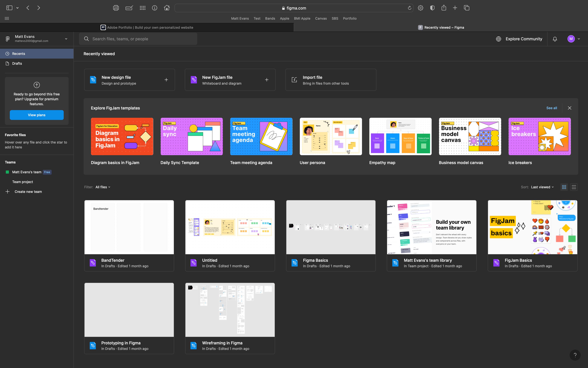The image size is (588, 368).
Task: Open the All files filter dropdown
Action: [103, 187]
